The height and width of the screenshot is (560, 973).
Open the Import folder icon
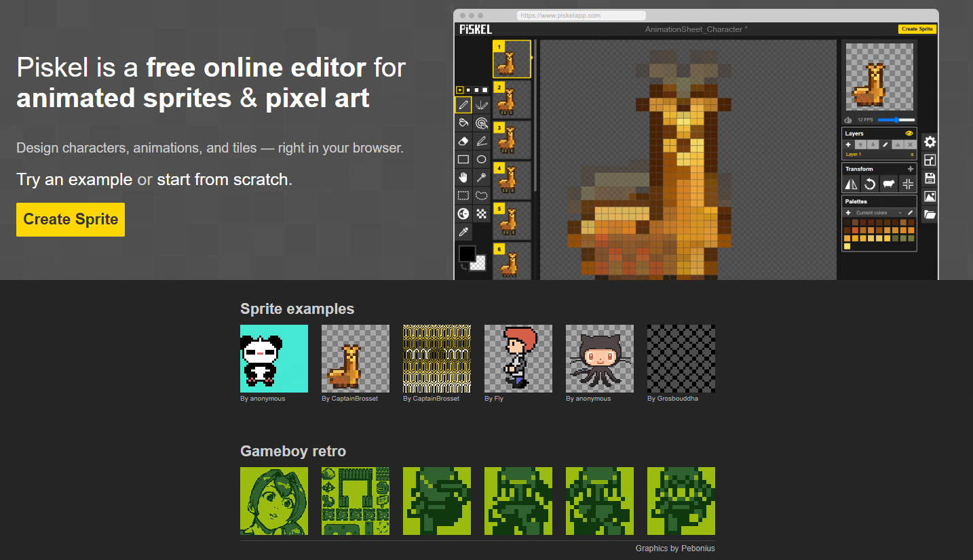pyautogui.click(x=930, y=214)
